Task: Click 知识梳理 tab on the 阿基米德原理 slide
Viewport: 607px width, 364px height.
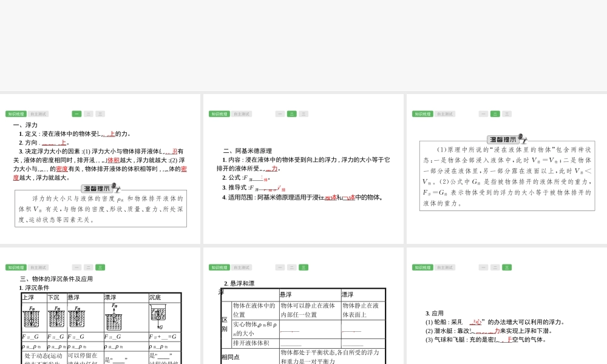Action: (x=219, y=114)
